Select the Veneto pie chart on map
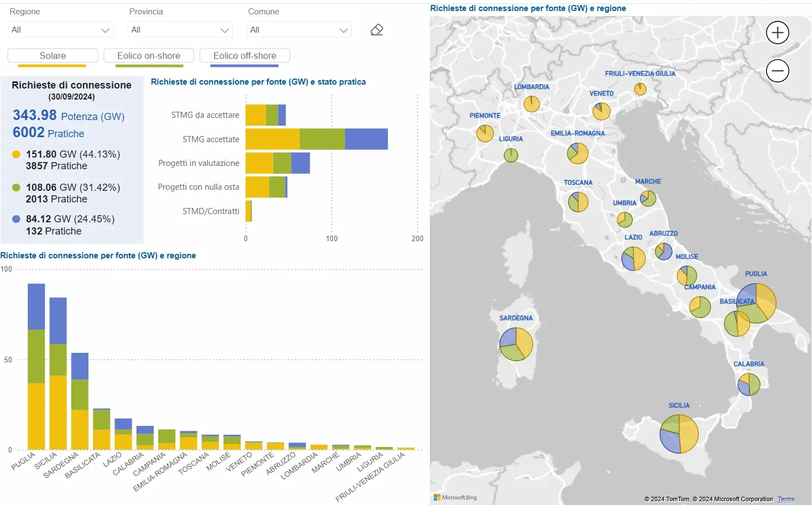The height and width of the screenshot is (505, 812). [601, 111]
